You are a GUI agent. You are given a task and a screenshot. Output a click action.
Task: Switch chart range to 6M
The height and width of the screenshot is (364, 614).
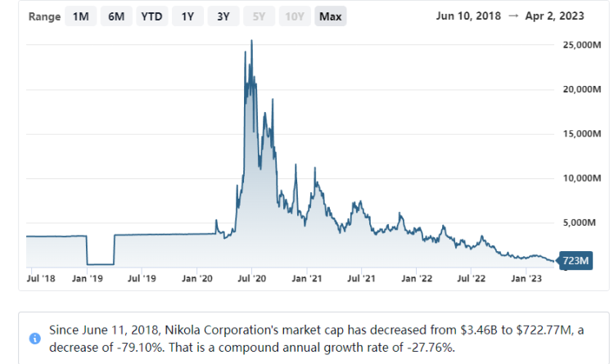tap(115, 16)
